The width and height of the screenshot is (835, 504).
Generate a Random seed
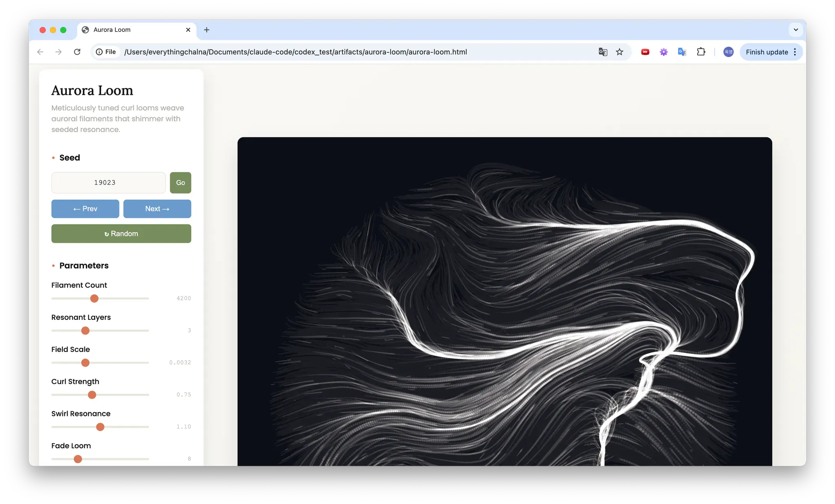click(x=121, y=233)
